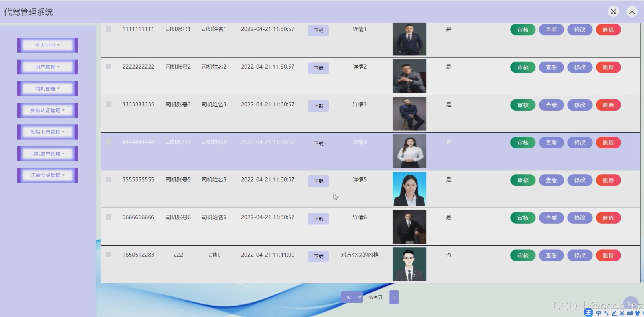Click the IME pen tray icon
The image size is (644, 317).
click(x=614, y=313)
